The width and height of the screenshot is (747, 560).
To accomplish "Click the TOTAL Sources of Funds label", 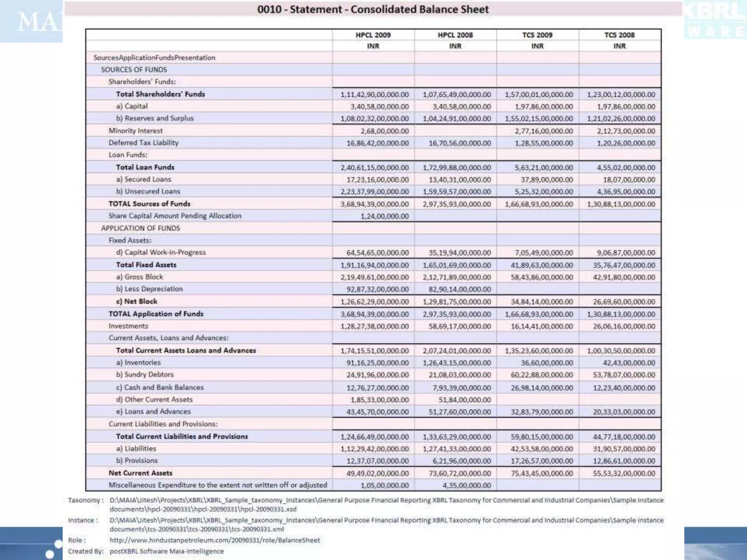I will [x=150, y=204].
